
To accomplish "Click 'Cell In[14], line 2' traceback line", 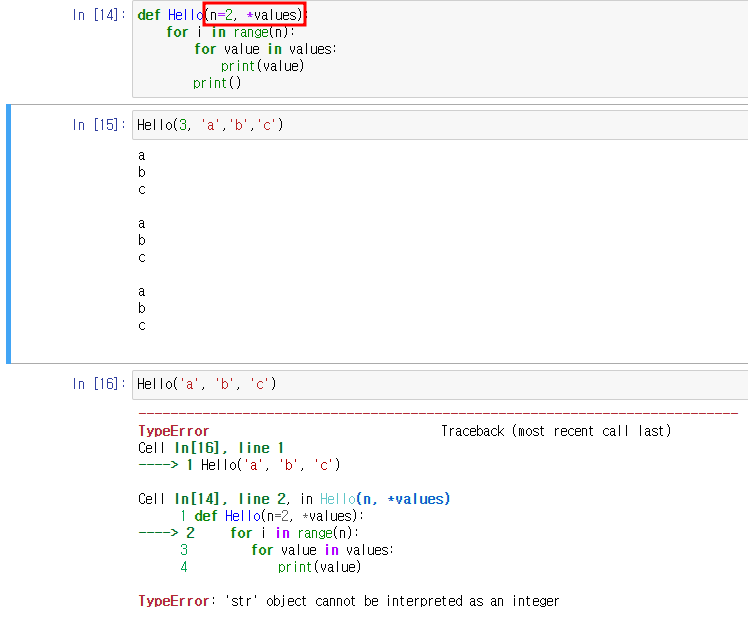I will tap(294, 499).
